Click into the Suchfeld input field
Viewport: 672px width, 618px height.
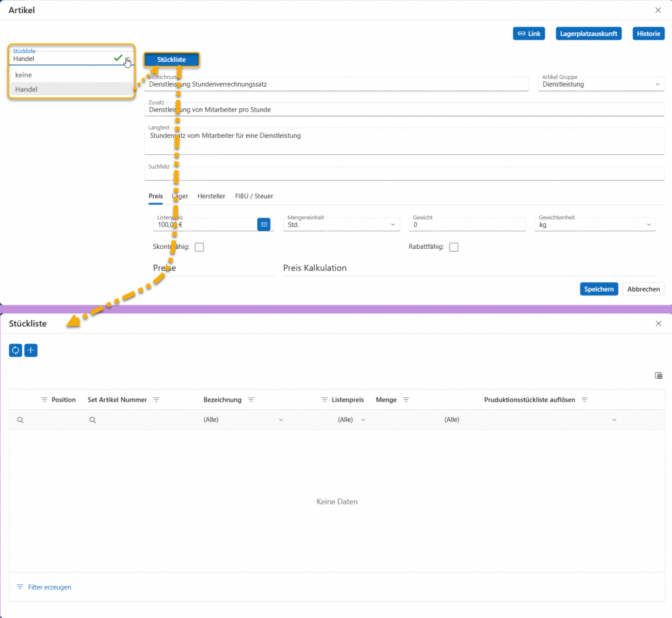pos(404,175)
